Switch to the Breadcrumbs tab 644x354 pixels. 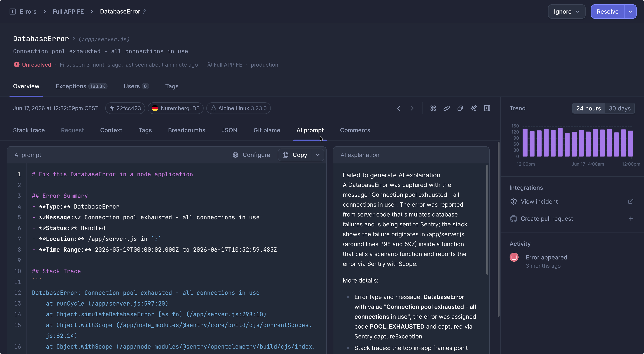click(186, 130)
